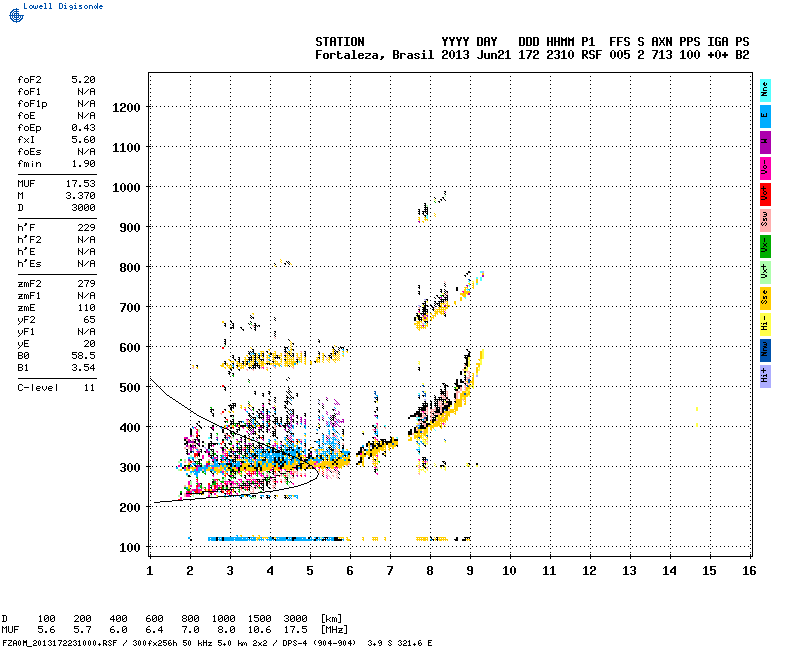The image size is (800, 650).
Task: Click the Lowell Digisonde globe logo
Action: click(x=14, y=13)
